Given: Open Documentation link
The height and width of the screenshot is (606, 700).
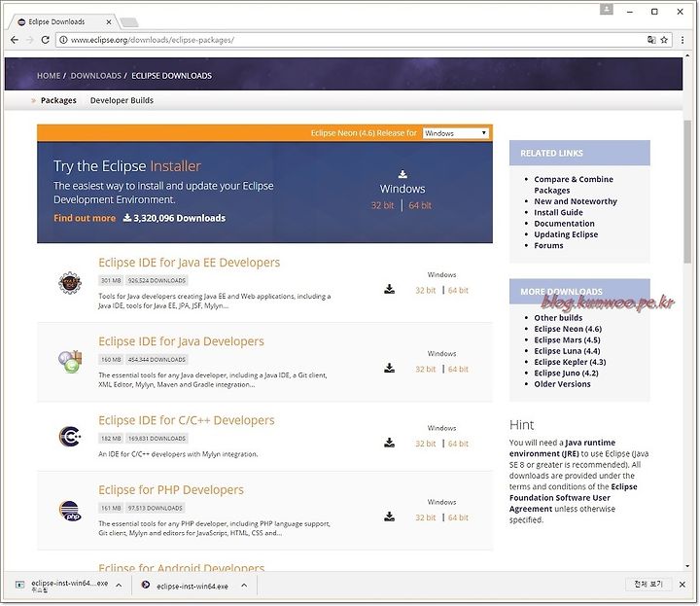Looking at the screenshot, I should pos(564,224).
